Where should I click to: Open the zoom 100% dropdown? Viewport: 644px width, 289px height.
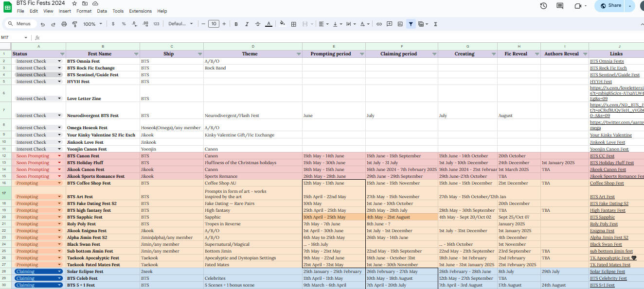92,24
